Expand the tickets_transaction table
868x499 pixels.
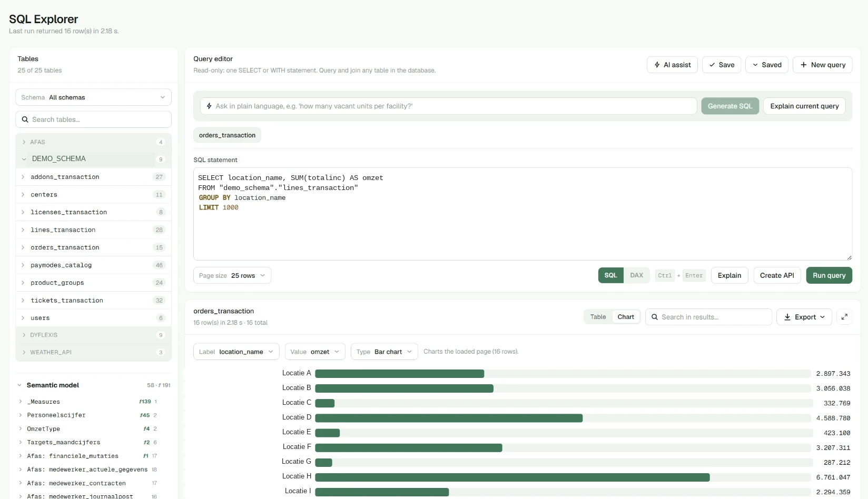click(93, 301)
